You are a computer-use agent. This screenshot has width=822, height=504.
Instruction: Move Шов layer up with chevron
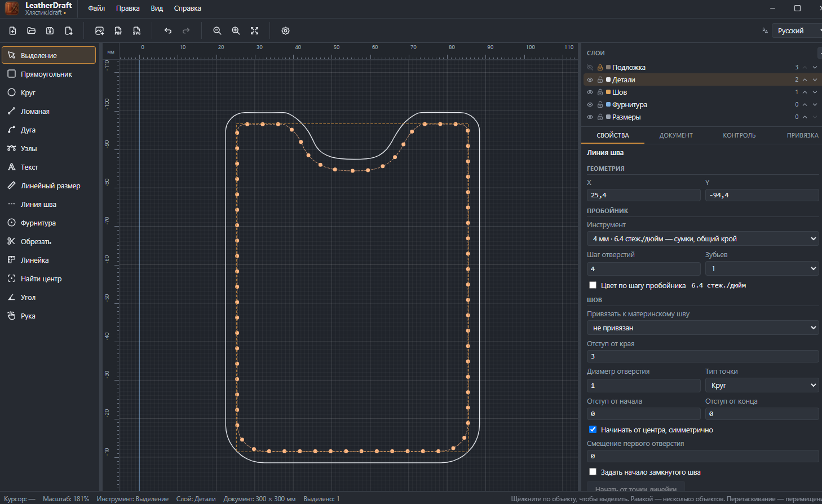[805, 92]
